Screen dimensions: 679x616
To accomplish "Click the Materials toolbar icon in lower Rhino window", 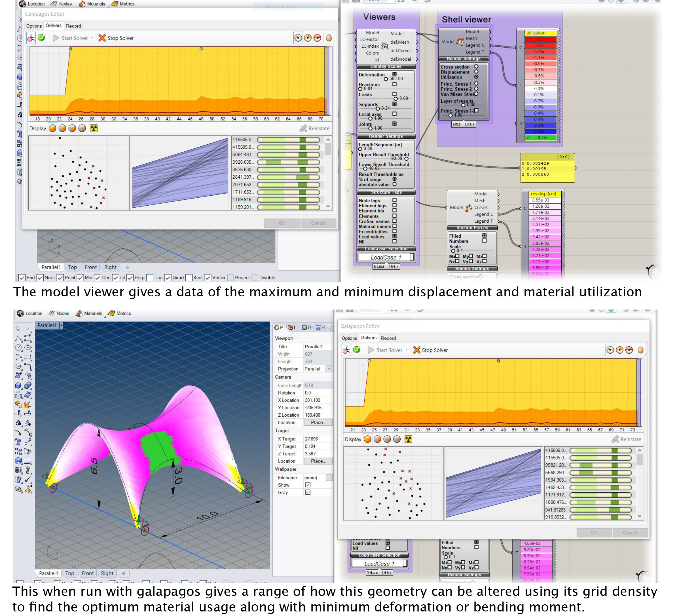I will click(x=79, y=313).
